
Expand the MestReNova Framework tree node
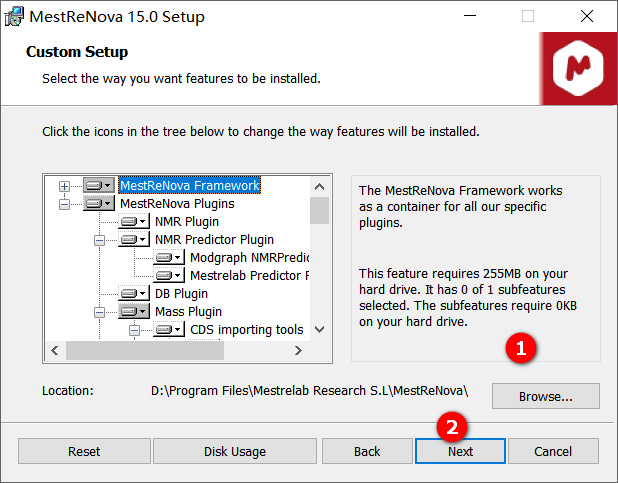tap(64, 186)
